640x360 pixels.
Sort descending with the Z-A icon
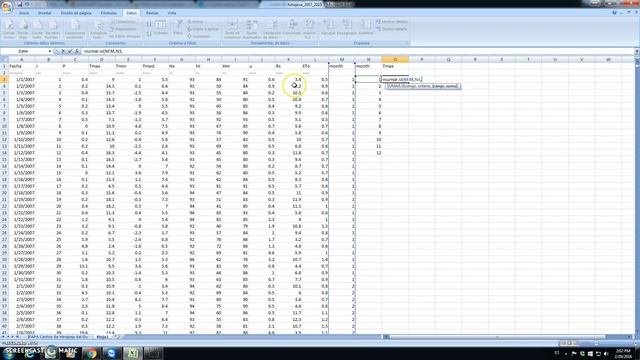coord(149,33)
